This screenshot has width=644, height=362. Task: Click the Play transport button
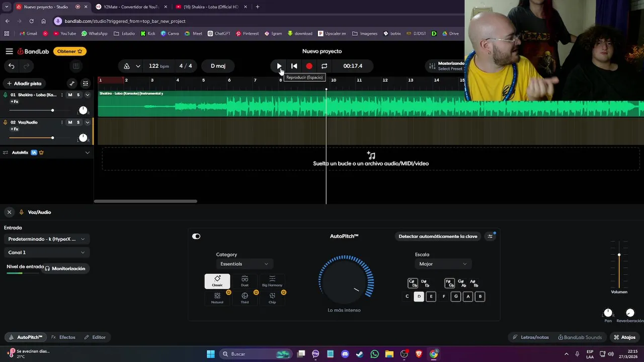[x=279, y=66]
